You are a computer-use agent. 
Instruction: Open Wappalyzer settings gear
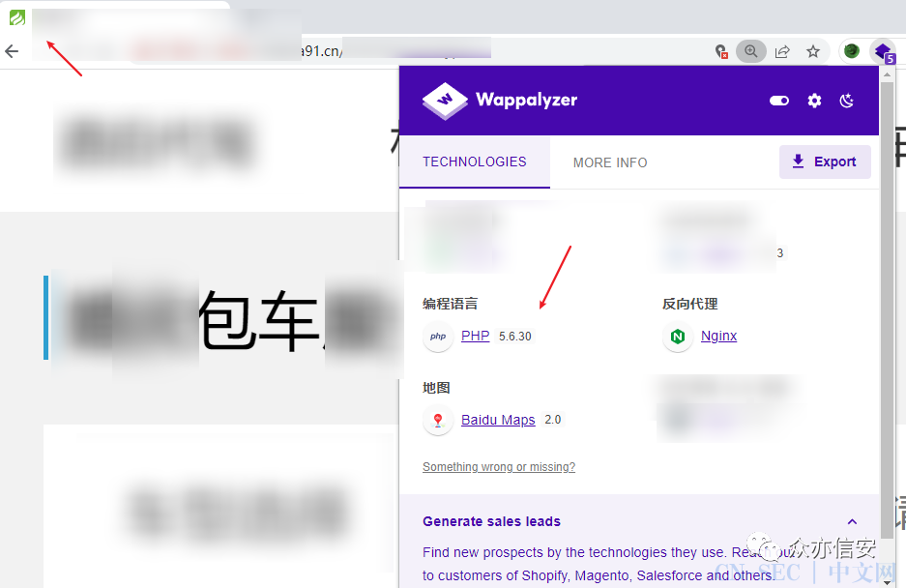tap(814, 101)
